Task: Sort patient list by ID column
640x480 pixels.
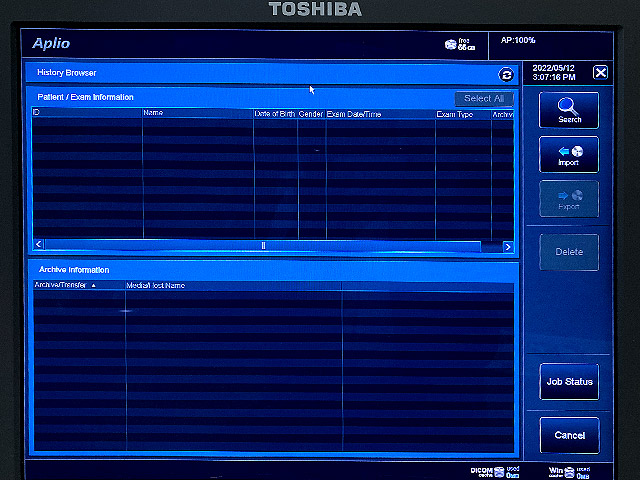Action: [87, 113]
